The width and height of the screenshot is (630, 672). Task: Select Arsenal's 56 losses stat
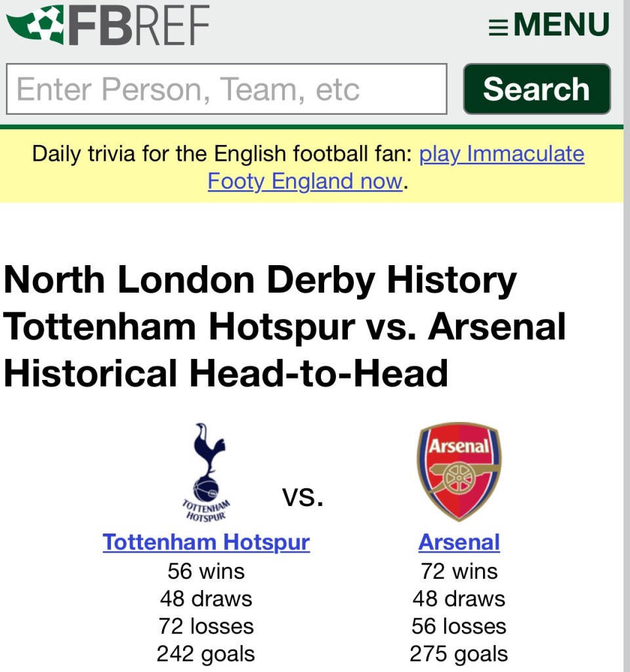pos(459,626)
